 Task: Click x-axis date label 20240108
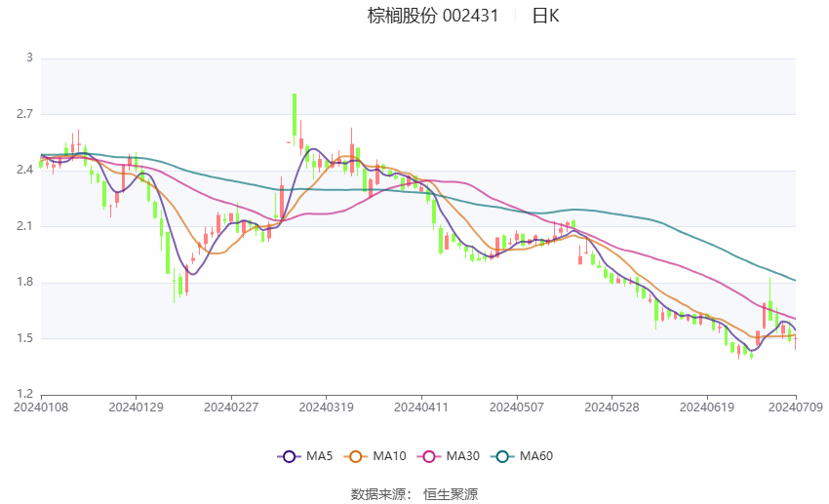tap(41, 407)
